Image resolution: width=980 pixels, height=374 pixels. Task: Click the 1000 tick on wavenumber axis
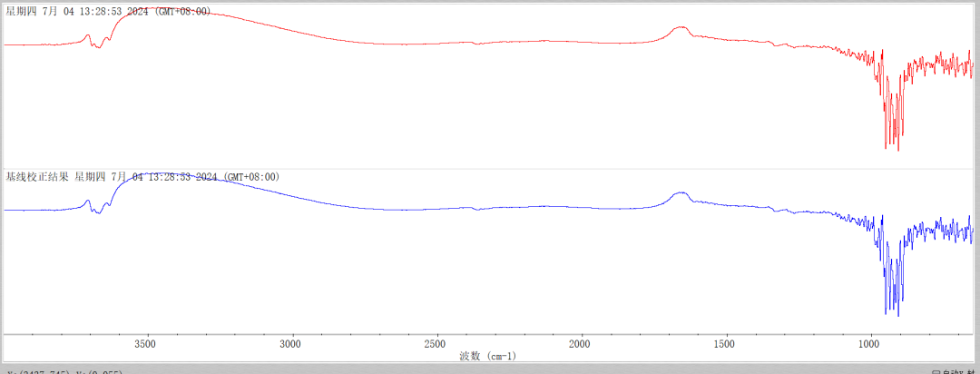(869, 344)
